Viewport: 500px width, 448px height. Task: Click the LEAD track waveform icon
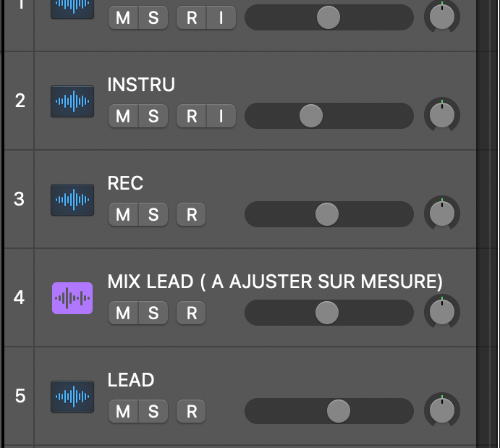point(72,396)
